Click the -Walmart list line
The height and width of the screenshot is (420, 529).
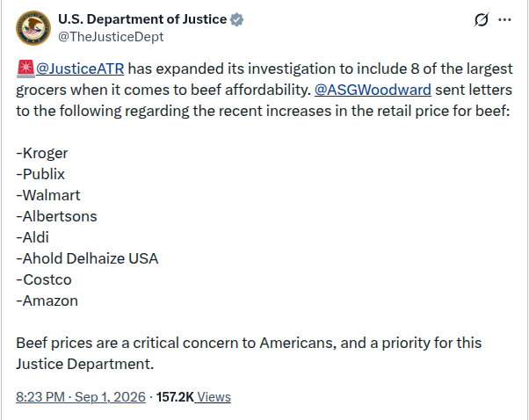(x=48, y=195)
